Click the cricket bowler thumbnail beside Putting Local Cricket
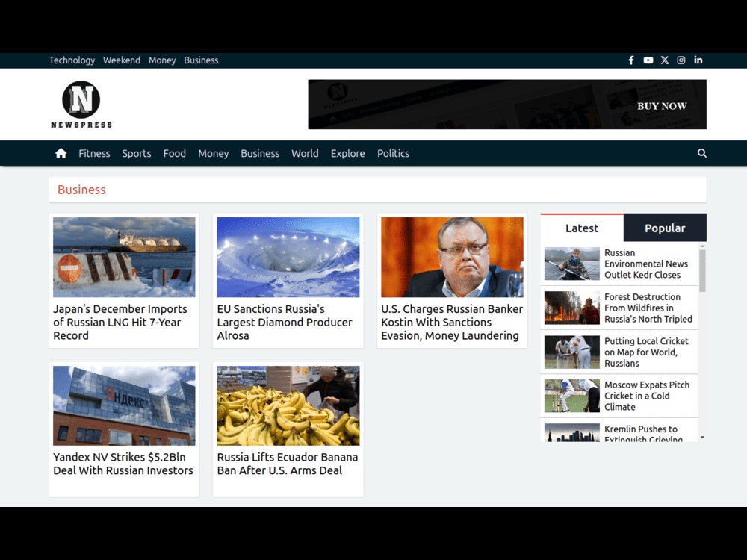The width and height of the screenshot is (747, 560). coord(571,352)
